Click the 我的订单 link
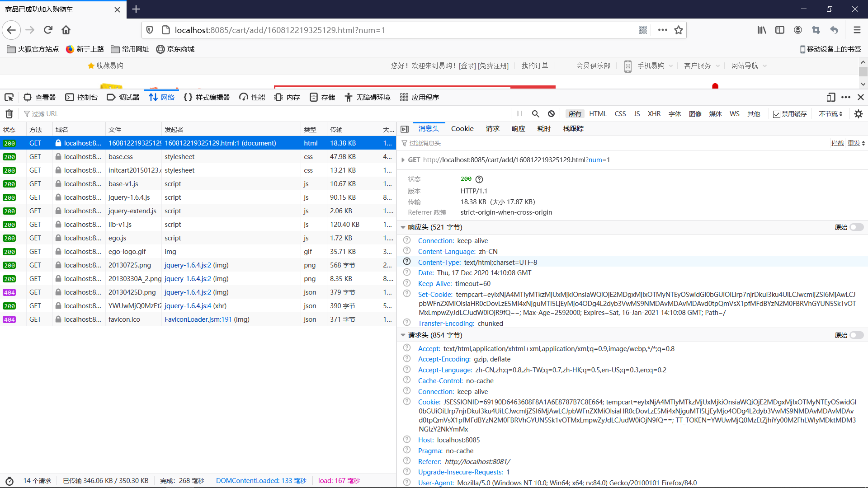 tap(534, 66)
